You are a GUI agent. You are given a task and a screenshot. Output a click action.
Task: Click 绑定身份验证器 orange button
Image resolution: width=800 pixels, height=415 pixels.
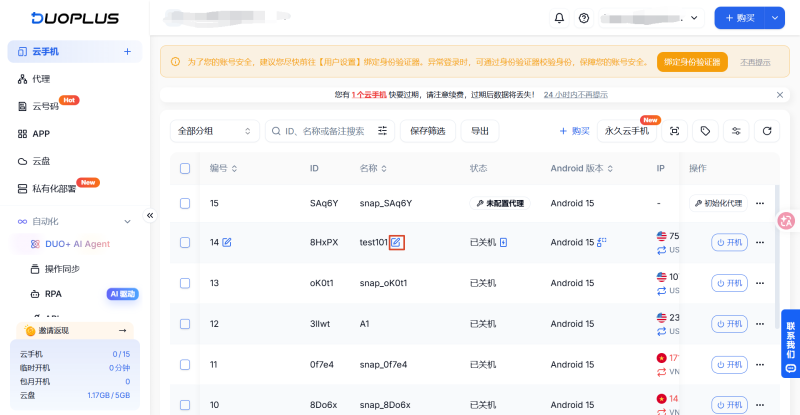pyautogui.click(x=692, y=62)
